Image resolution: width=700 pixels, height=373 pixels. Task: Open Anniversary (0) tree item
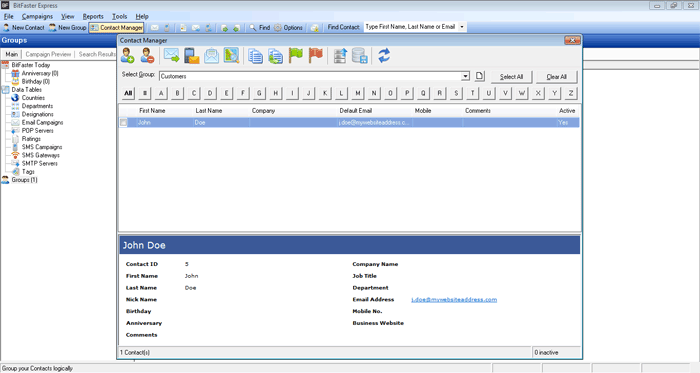[x=40, y=73]
